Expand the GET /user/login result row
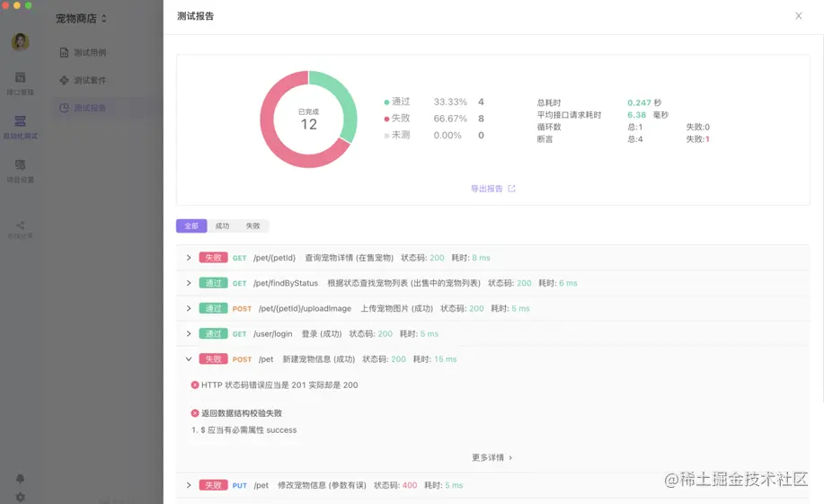 (x=189, y=333)
